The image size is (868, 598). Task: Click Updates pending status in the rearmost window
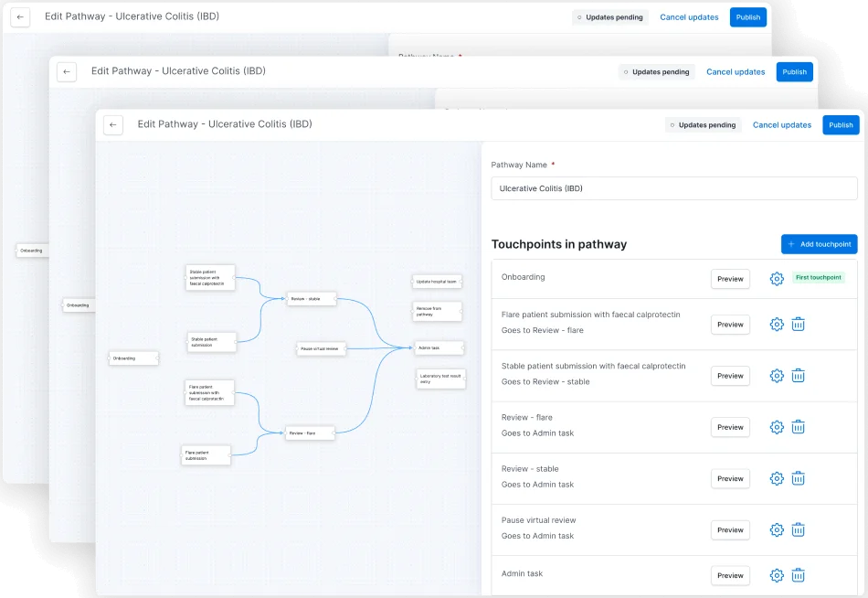[x=610, y=17]
